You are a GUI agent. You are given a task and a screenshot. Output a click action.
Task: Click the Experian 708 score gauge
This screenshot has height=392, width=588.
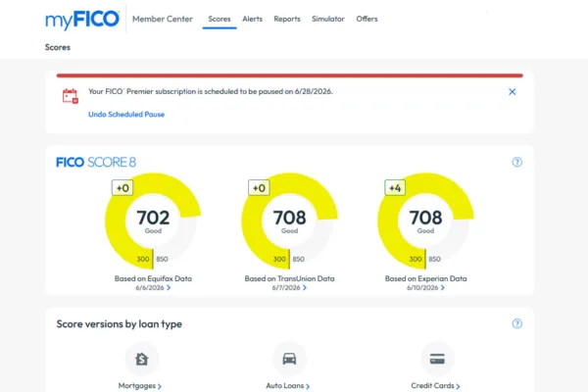[425, 221]
